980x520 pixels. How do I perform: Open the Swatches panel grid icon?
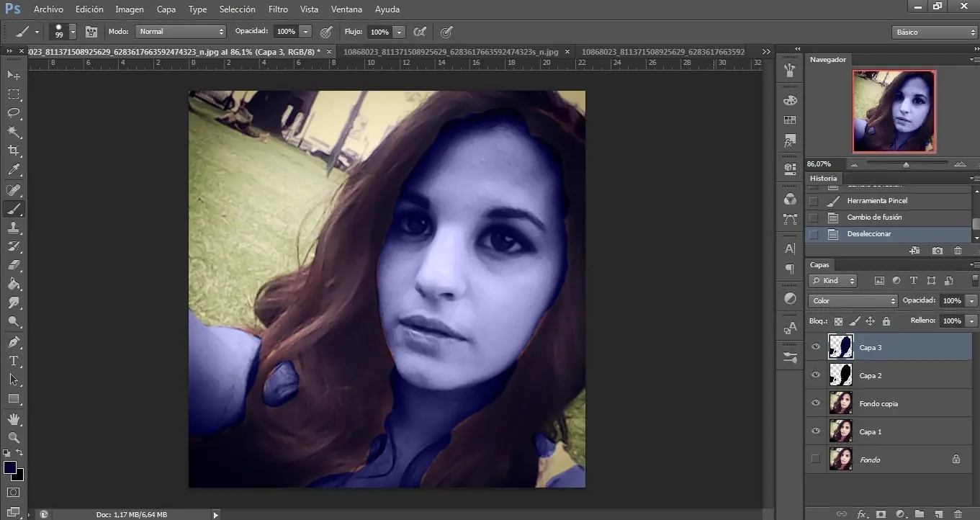[790, 120]
